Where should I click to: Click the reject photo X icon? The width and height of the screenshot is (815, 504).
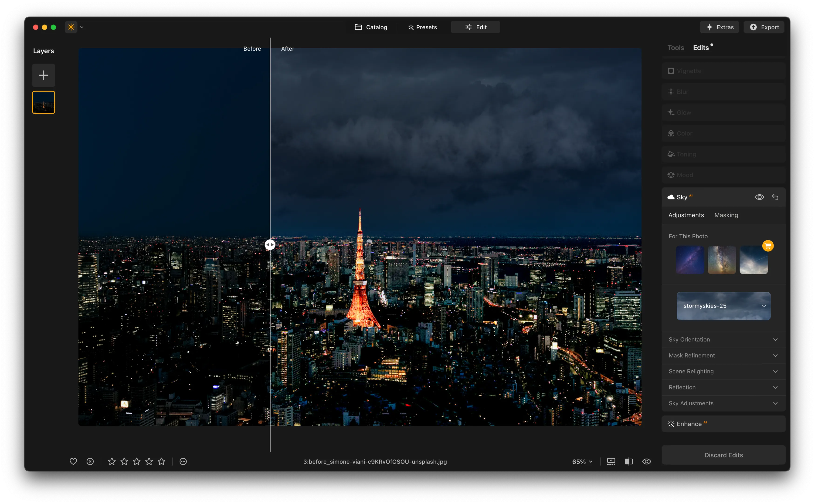(90, 461)
